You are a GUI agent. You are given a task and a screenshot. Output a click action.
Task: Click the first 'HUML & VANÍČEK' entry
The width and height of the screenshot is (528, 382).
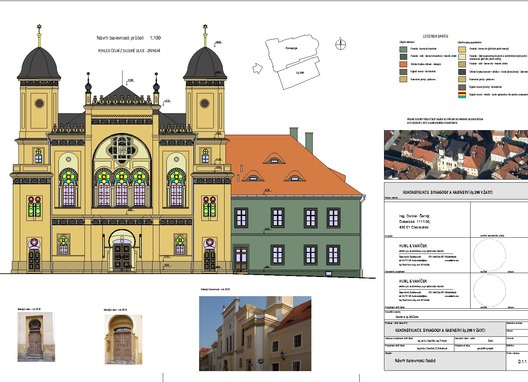pos(413,246)
